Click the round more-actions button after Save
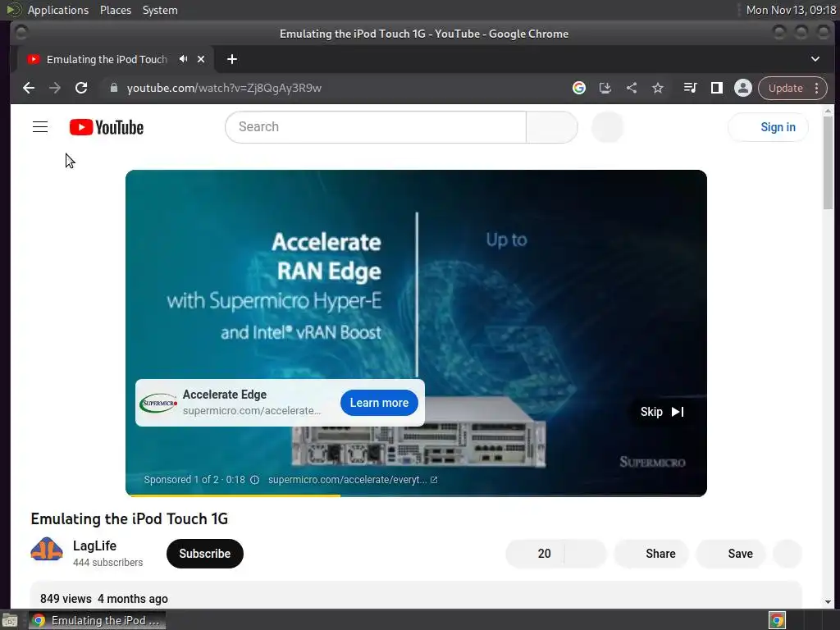840x630 pixels. tap(787, 554)
